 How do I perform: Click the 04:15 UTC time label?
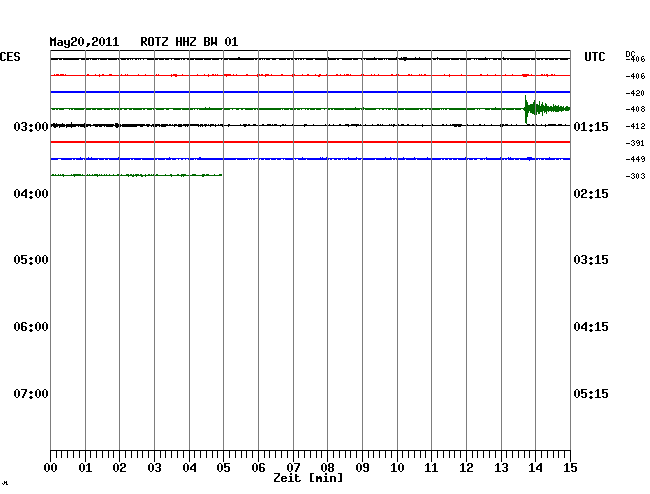[591, 327]
